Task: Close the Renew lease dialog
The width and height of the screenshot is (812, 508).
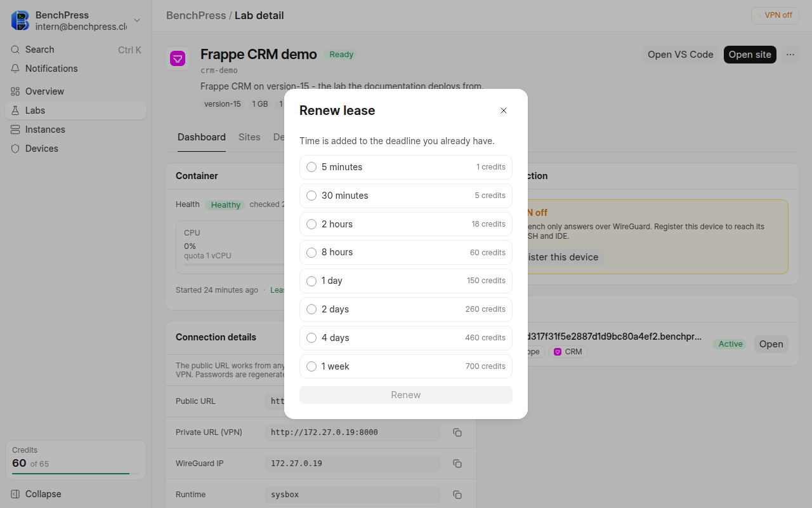Action: pos(504,110)
